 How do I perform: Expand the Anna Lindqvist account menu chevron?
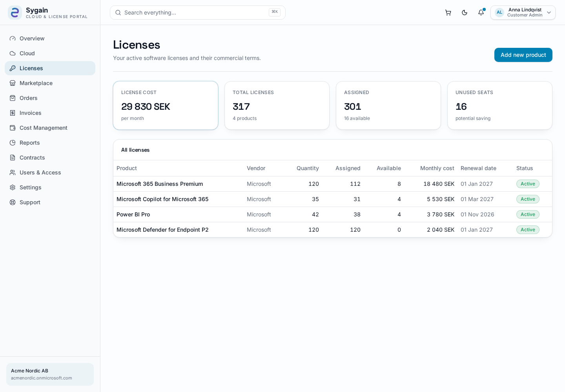tap(549, 13)
